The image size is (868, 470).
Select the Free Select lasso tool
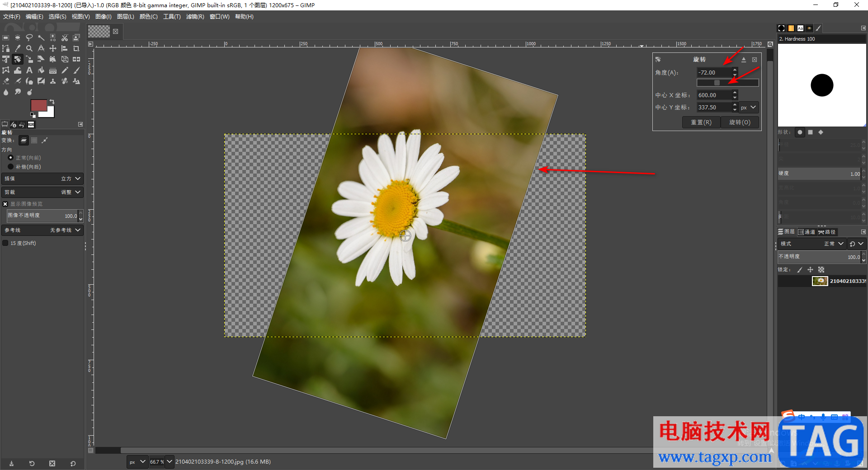pyautogui.click(x=29, y=38)
